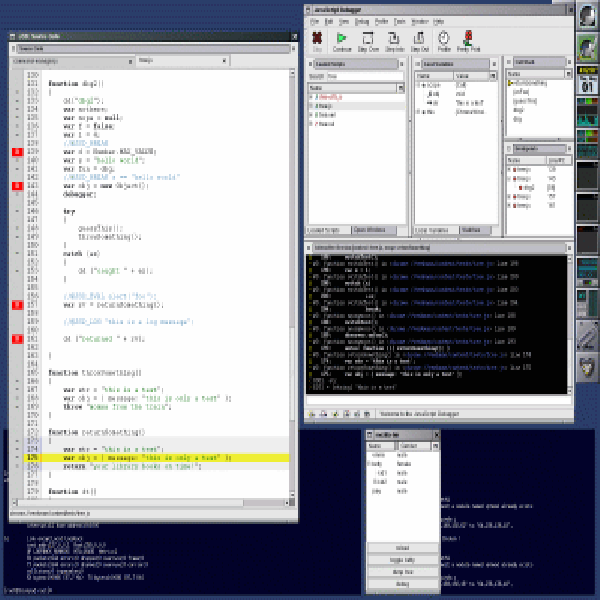600x600 pixels.
Task: Click the source view vertical scrollbar
Action: (x=292, y=284)
